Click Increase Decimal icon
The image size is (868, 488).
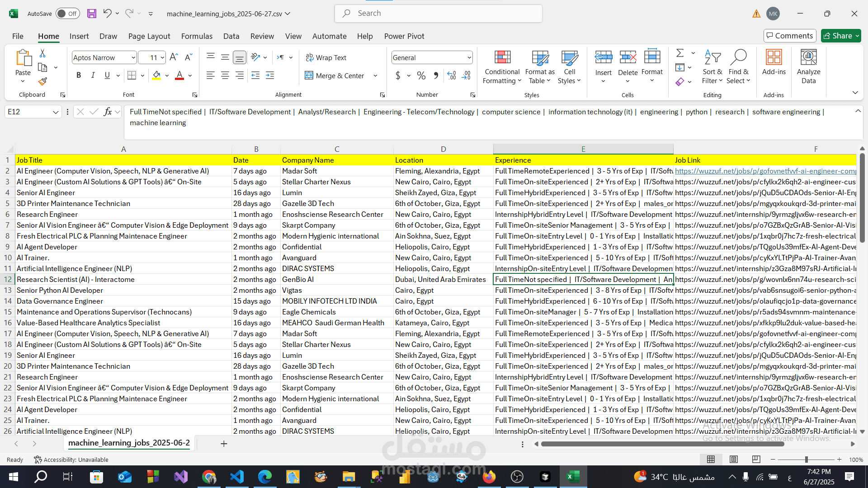click(x=451, y=75)
